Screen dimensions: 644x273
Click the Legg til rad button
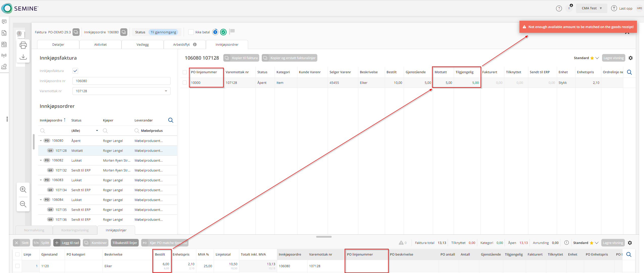click(x=67, y=243)
